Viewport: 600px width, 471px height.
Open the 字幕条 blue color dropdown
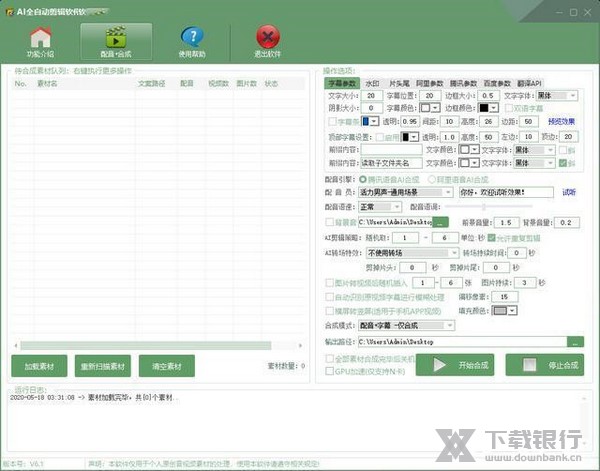[x=374, y=121]
